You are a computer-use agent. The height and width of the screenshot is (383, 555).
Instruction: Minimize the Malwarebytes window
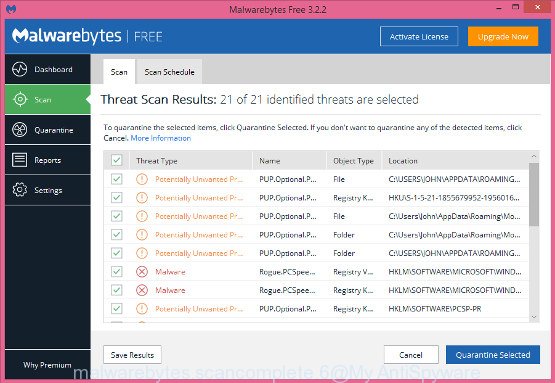[x=499, y=8]
